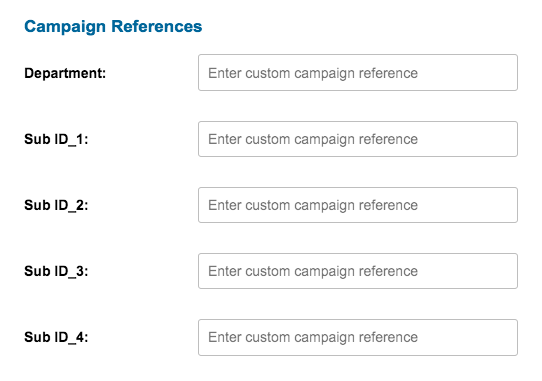
Task: Click the Sub ID_4: label text
Action: coord(56,337)
